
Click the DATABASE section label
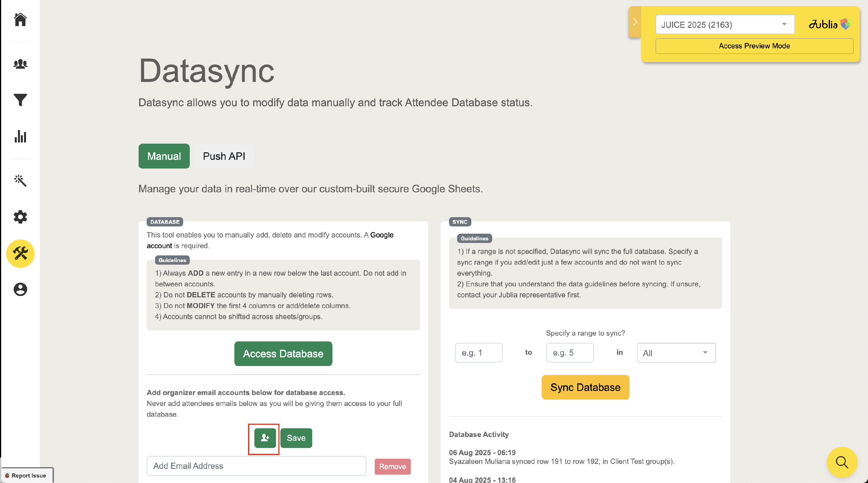(165, 222)
